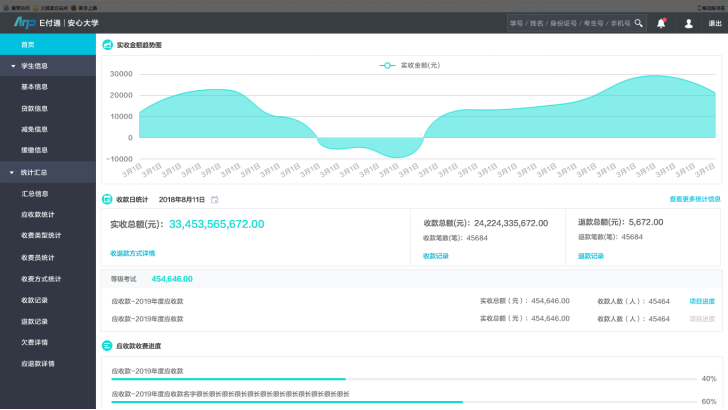Click the 实收金额趋势图 chart section icon
Screen dimensions: 728x410
click(x=107, y=45)
